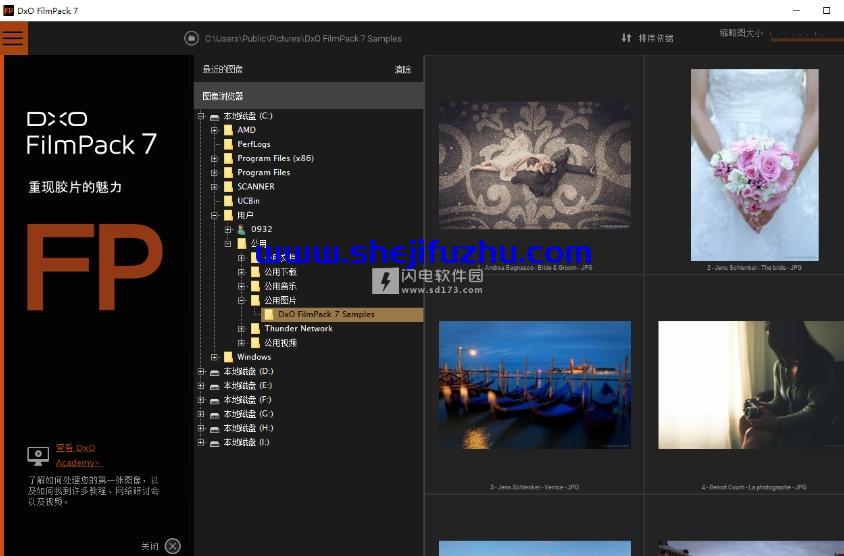Expand the SCANNER folder node

pos(214,187)
